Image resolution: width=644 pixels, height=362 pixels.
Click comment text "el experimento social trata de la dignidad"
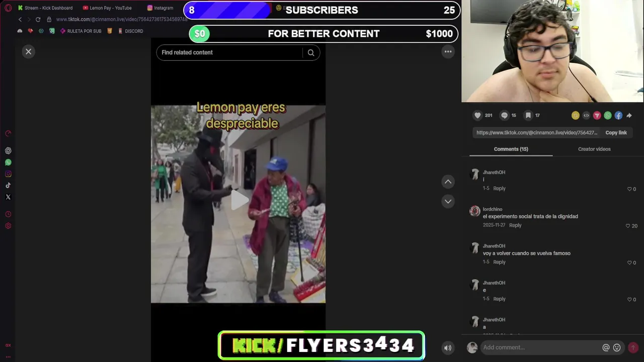pyautogui.click(x=530, y=217)
